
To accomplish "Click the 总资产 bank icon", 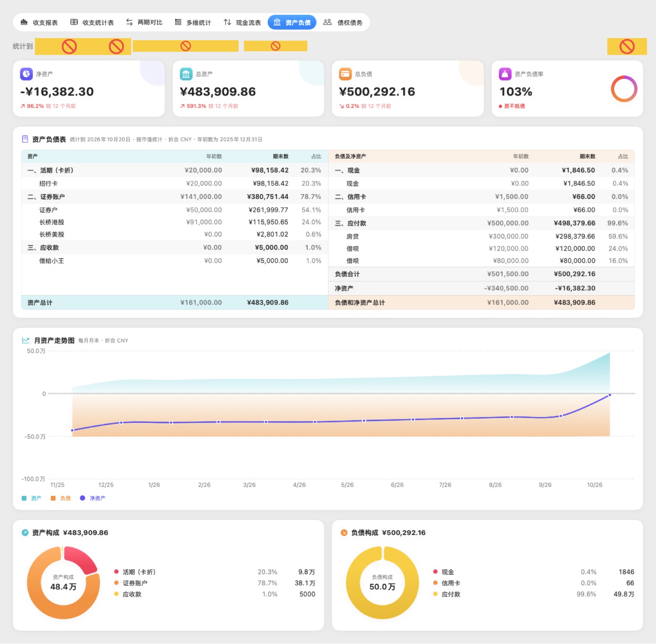I will pos(186,74).
